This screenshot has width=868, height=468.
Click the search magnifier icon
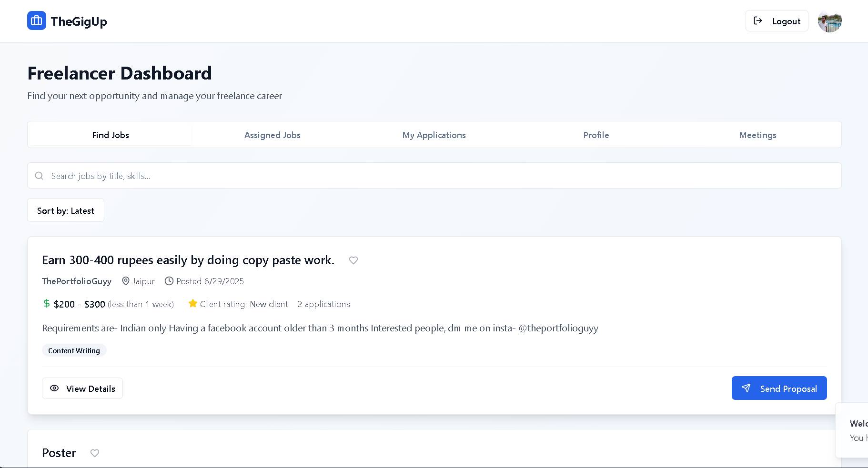[39, 176]
